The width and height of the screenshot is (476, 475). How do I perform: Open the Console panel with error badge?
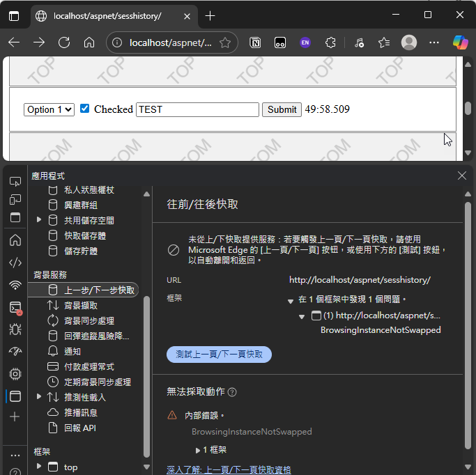(x=15, y=307)
